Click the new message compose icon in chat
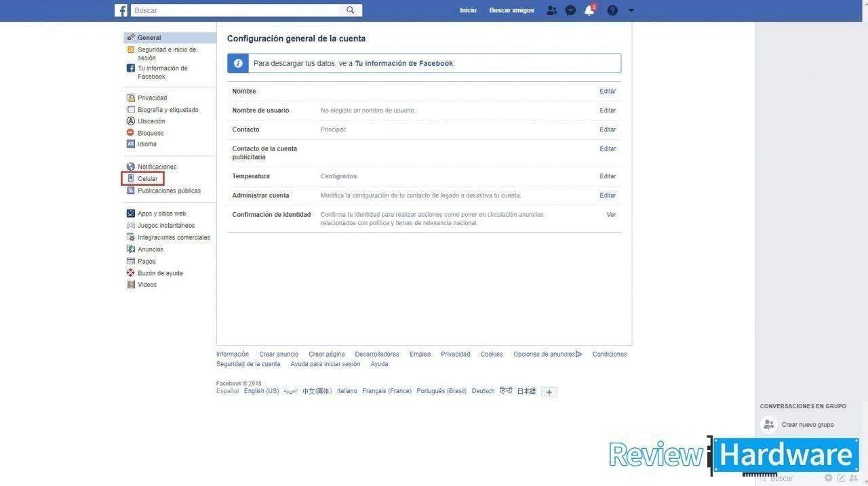868x486 pixels. (841, 478)
